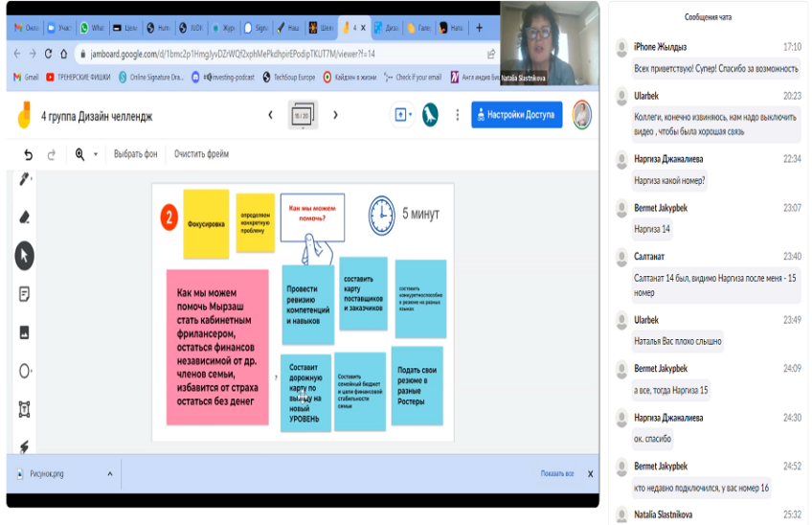Click Выбрать фон to set background

135,154
